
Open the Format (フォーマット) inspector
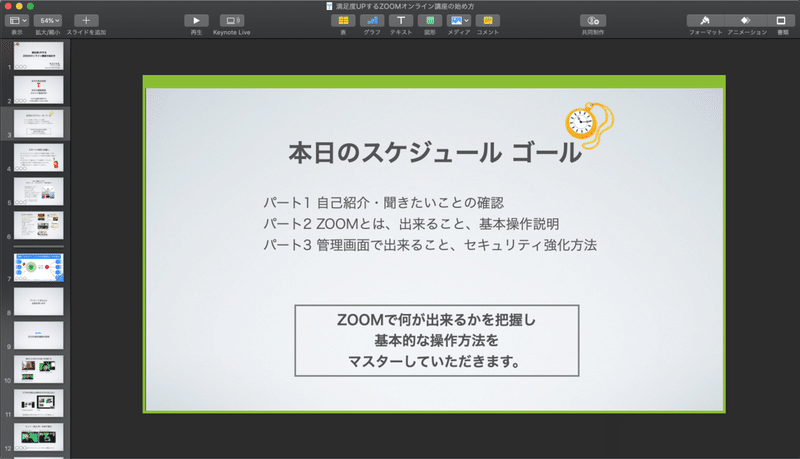[706, 20]
